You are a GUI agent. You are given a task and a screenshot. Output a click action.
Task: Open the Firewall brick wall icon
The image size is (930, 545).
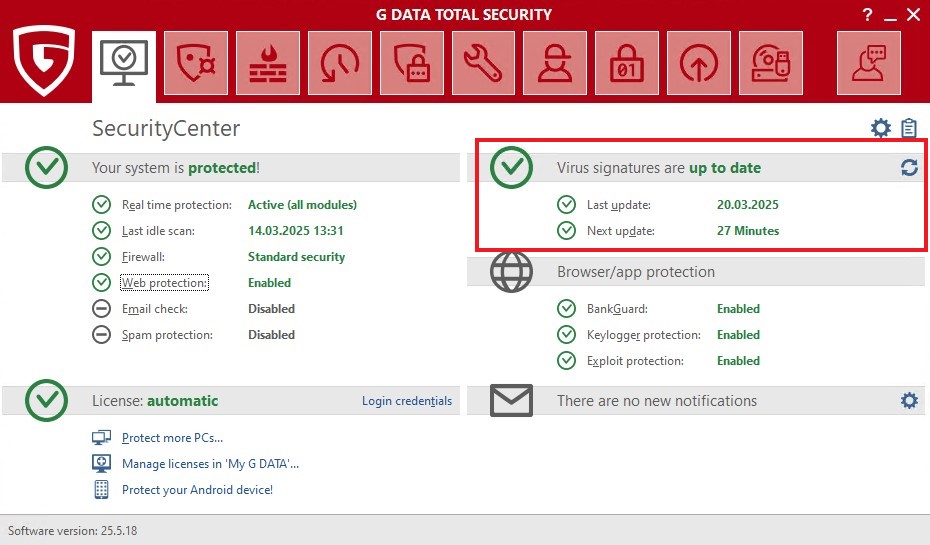click(x=267, y=63)
